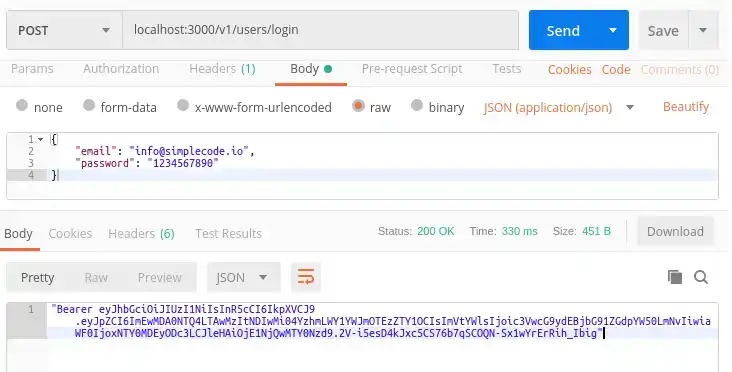
Task: Save the request
Action: pyautogui.click(x=663, y=30)
